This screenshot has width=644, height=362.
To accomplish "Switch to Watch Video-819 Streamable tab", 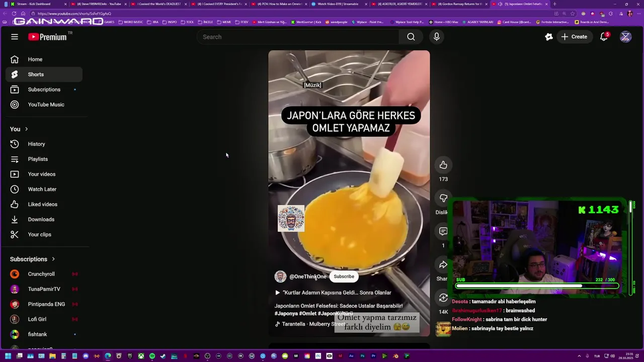I will [x=340, y=4].
